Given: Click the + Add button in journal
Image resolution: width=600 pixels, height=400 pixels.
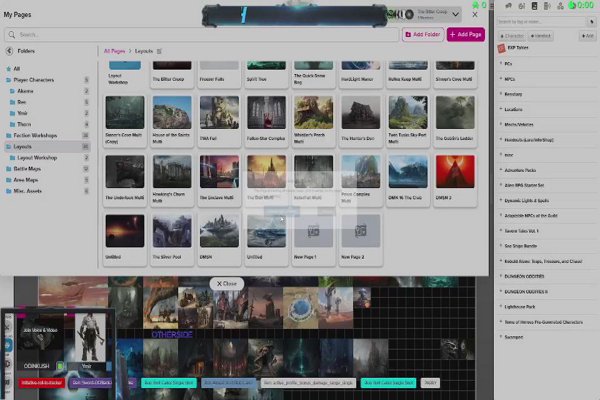Looking at the screenshot, I should click(587, 36).
